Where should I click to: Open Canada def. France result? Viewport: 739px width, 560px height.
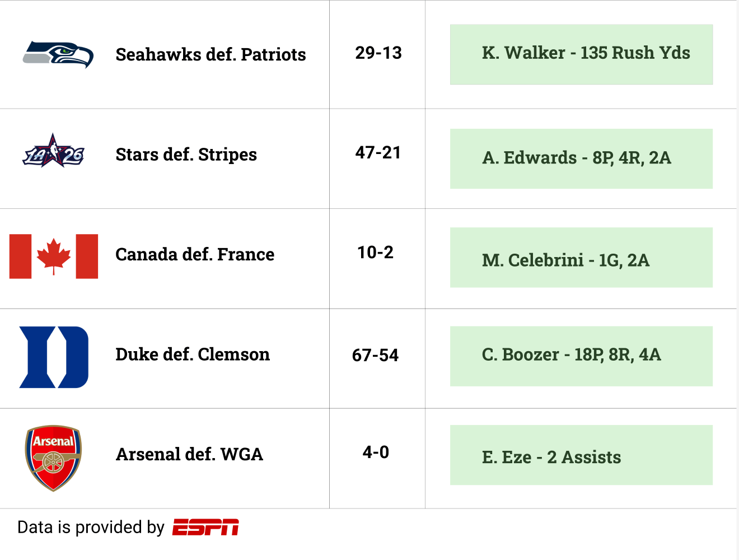[x=195, y=254]
